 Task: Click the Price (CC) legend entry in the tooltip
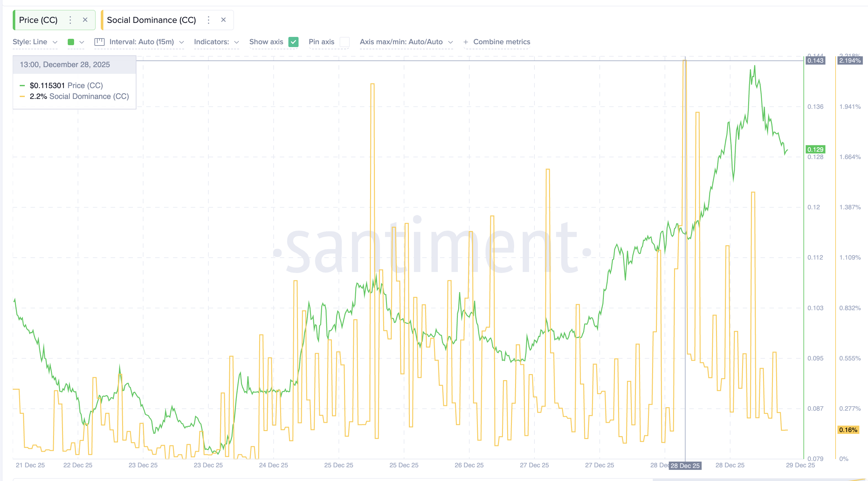pyautogui.click(x=66, y=85)
